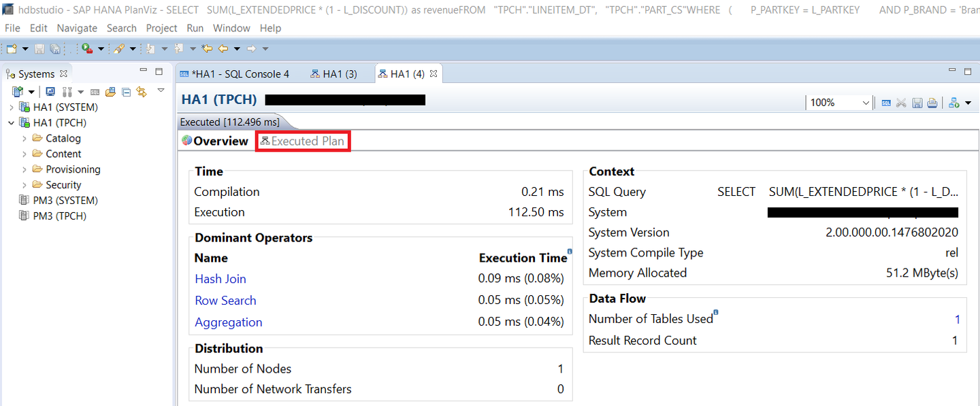Click the yellow Back arrow icon

[x=223, y=49]
